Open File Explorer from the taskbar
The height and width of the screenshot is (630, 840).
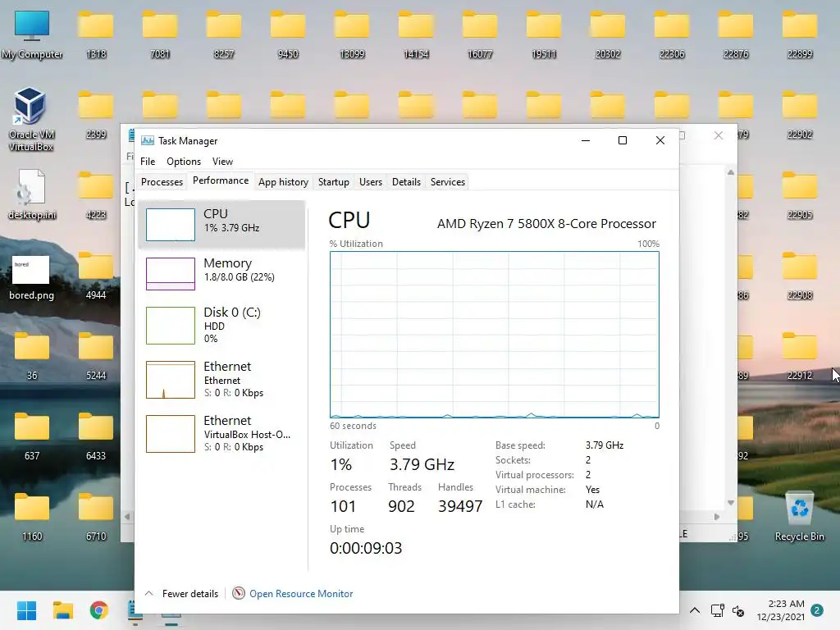pyautogui.click(x=62, y=610)
